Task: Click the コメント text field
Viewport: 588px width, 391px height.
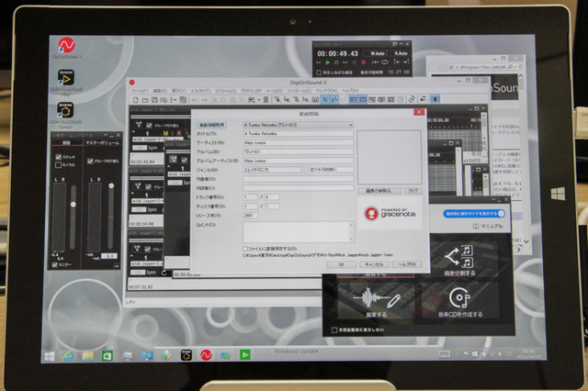Action: (x=297, y=232)
